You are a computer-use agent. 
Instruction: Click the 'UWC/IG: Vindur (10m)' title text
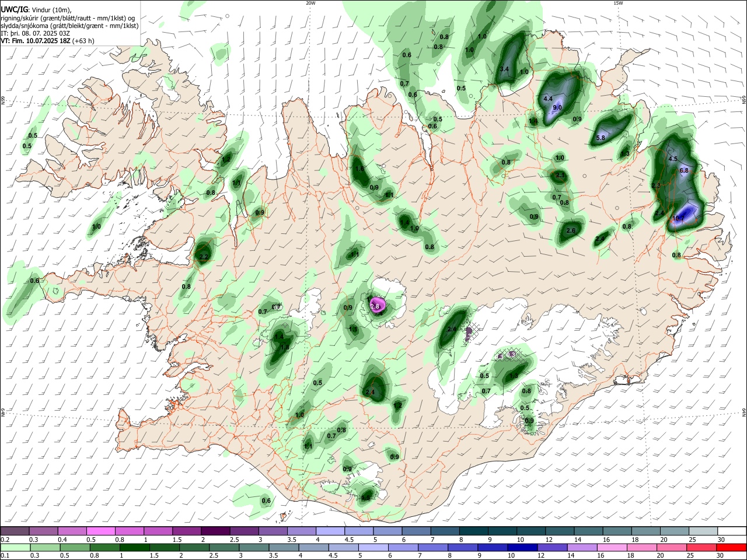point(35,10)
